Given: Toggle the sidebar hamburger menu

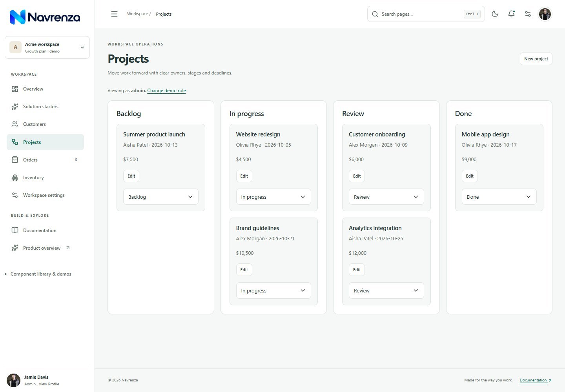Looking at the screenshot, I should [114, 14].
